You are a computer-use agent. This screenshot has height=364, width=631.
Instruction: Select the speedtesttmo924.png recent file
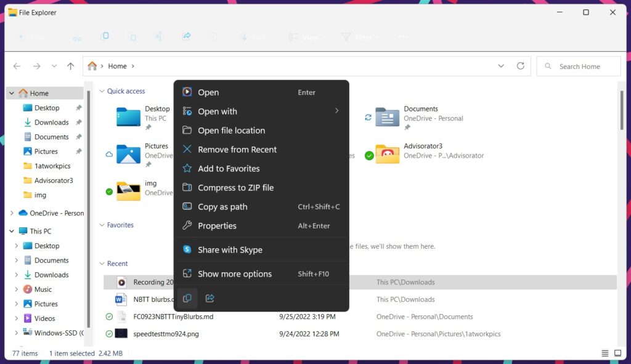pos(166,334)
